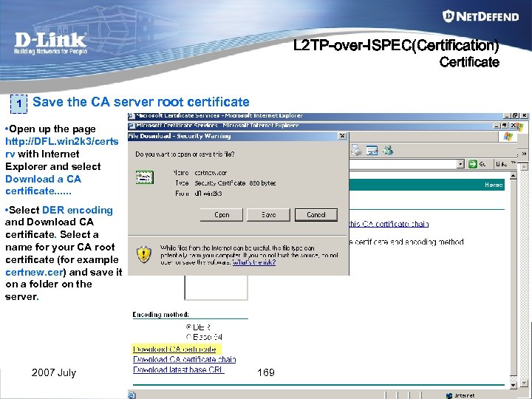Click the Messenger toolbar icon

click(388, 150)
